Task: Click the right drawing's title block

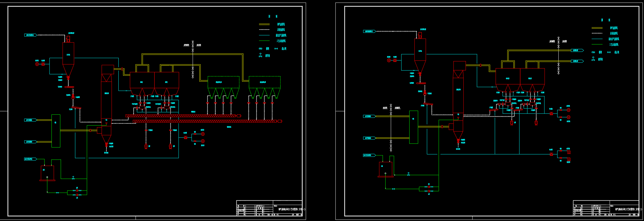Action: pyautogui.click(x=606, y=208)
